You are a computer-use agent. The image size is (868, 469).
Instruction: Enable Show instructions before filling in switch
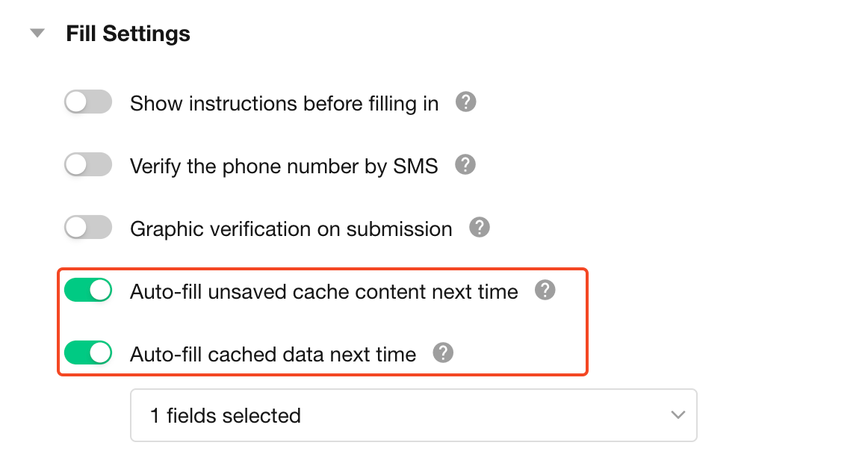point(88,102)
